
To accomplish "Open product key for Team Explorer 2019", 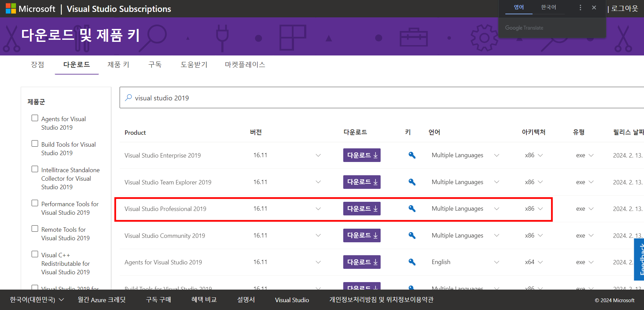I will point(412,182).
